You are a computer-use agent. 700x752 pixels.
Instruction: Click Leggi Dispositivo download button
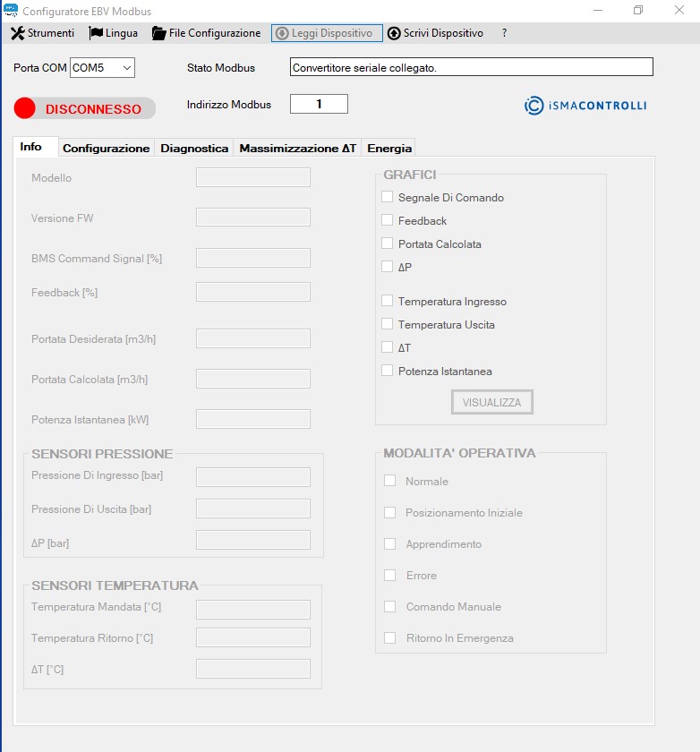(x=327, y=33)
